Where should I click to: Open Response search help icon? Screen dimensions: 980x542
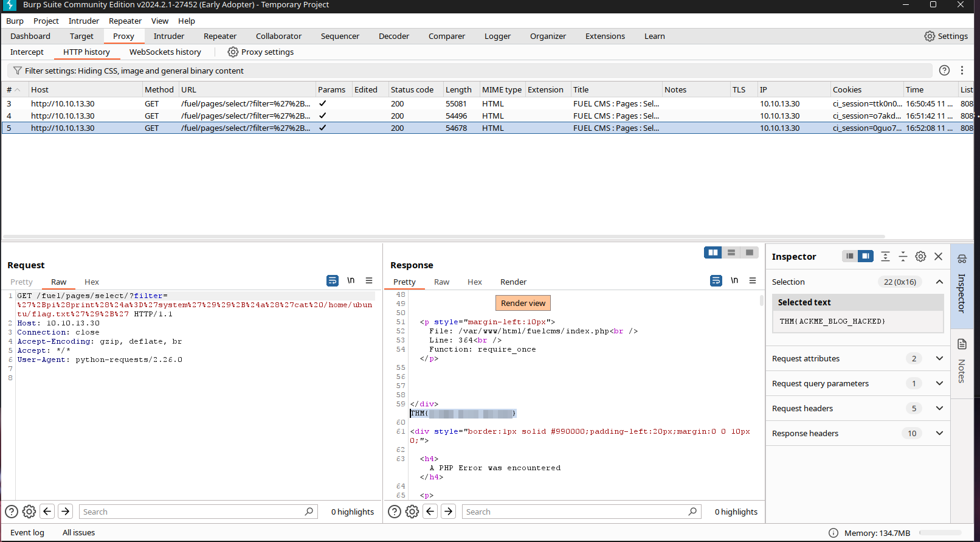click(x=395, y=512)
